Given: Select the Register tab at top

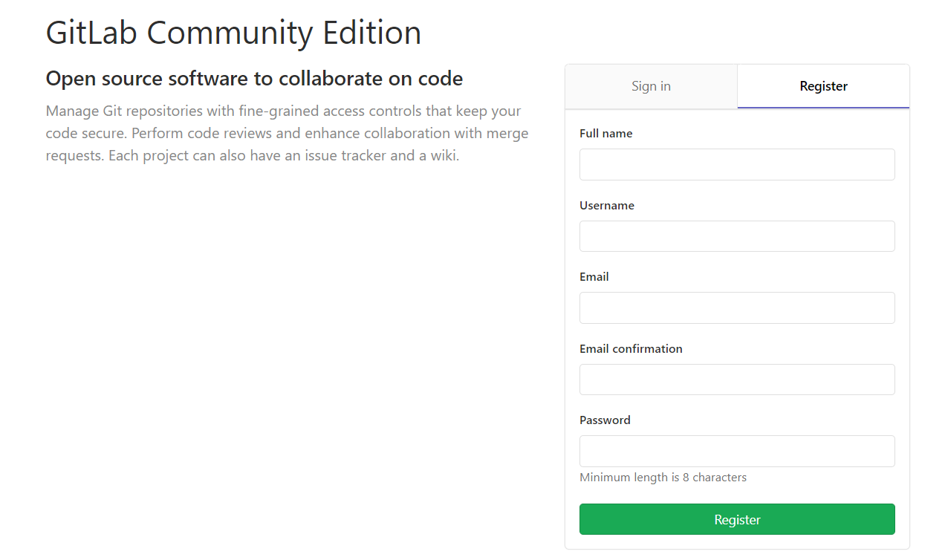Looking at the screenshot, I should coord(823,86).
